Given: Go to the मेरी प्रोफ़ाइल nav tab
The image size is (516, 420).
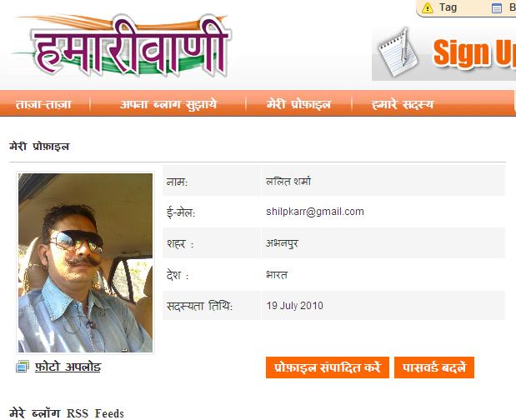Looking at the screenshot, I should [298, 104].
